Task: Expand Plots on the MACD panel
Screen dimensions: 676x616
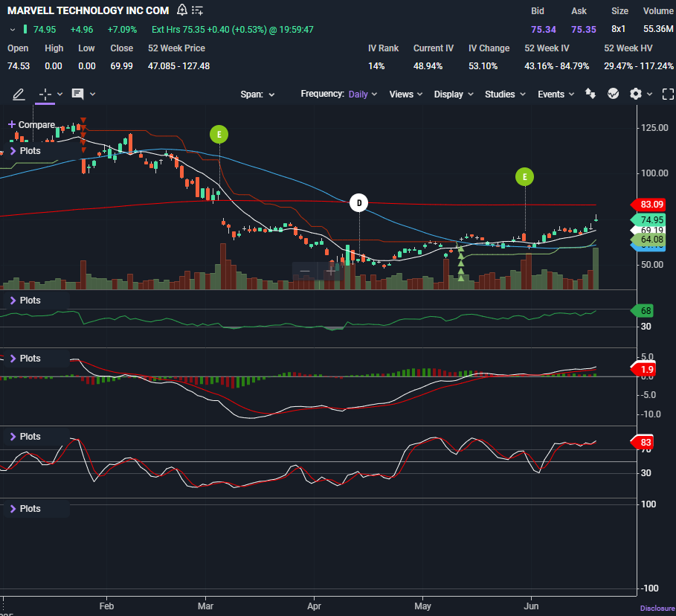Action: [x=25, y=359]
